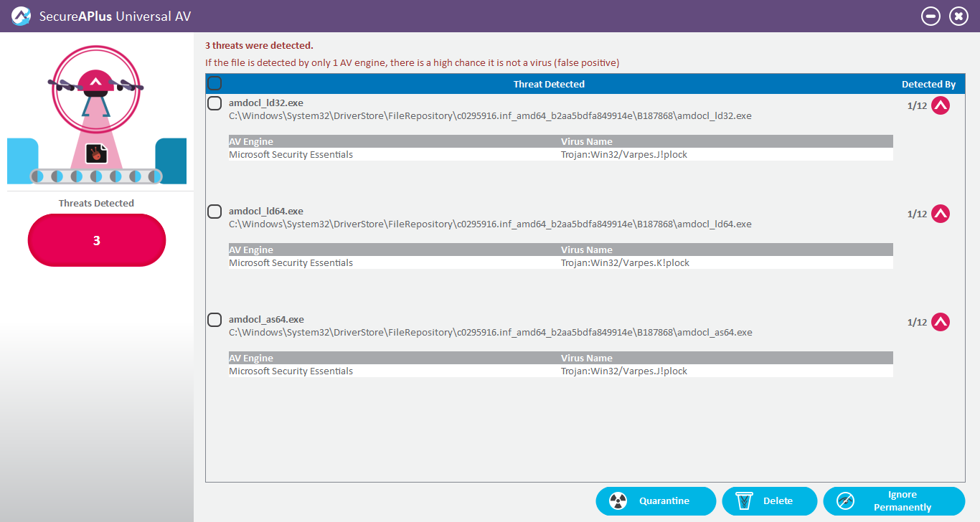The width and height of the screenshot is (980, 522).
Task: Collapse details for amdocl_as64.exe
Action: click(941, 322)
